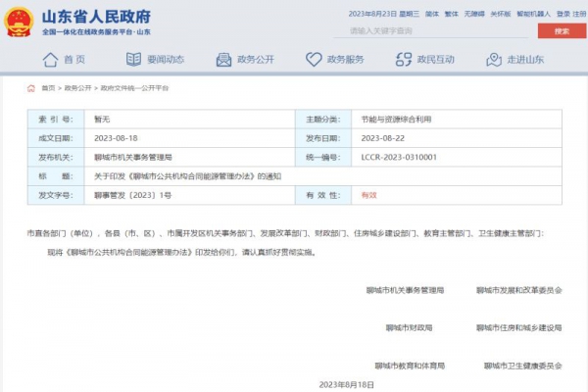This screenshot has height=392, width=588.
Task: Click the newspaper icon beside 要闻动态
Action: [x=133, y=60]
